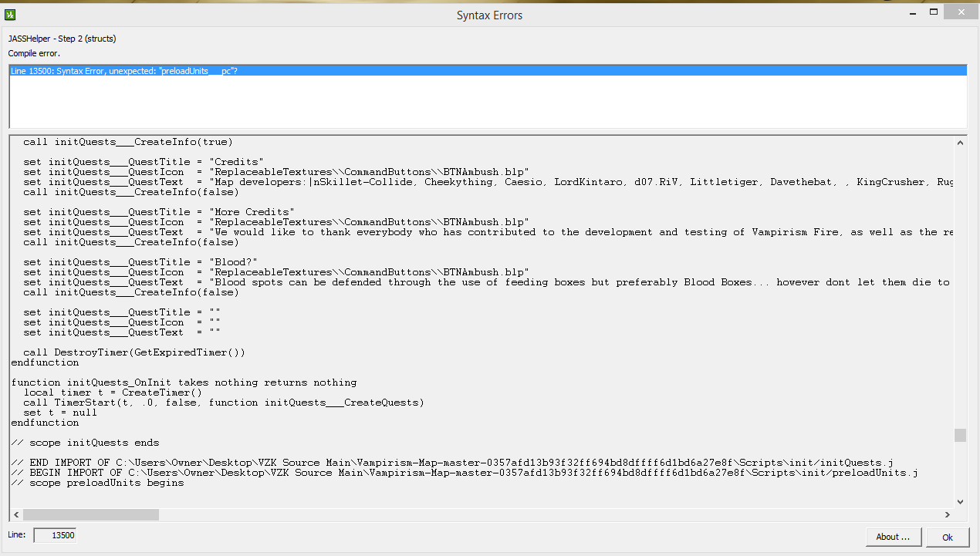The height and width of the screenshot is (556, 980).
Task: Click the first endfunction line after DestroyTimer
Action: (45, 362)
